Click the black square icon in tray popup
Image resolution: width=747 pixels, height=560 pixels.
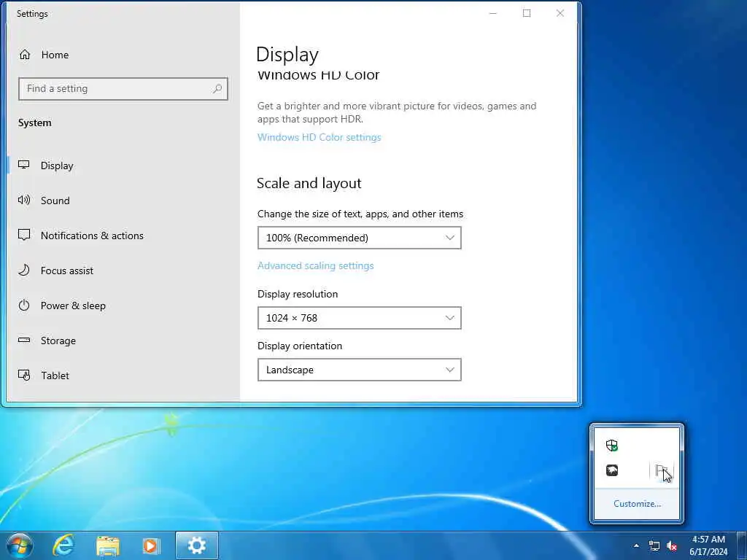(612, 471)
